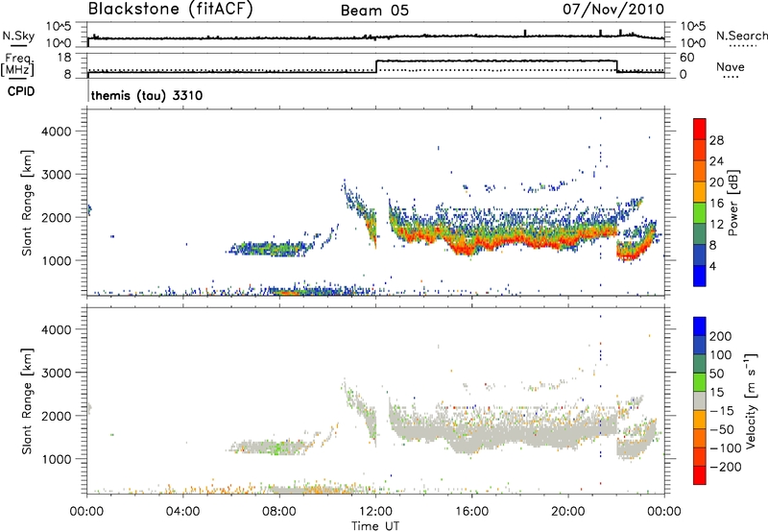Click the 50 tick on velocity colorbar
The width and height of the screenshot is (768, 532).
pos(716,374)
